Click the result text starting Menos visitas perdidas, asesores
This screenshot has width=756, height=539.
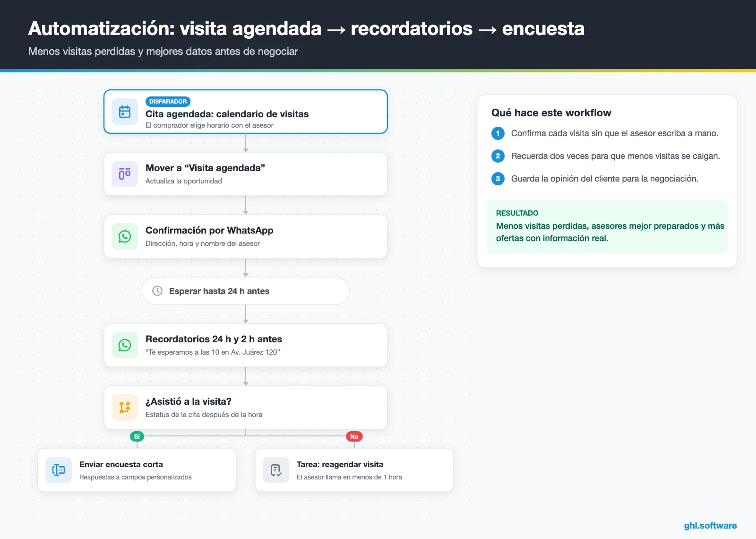[x=610, y=232]
